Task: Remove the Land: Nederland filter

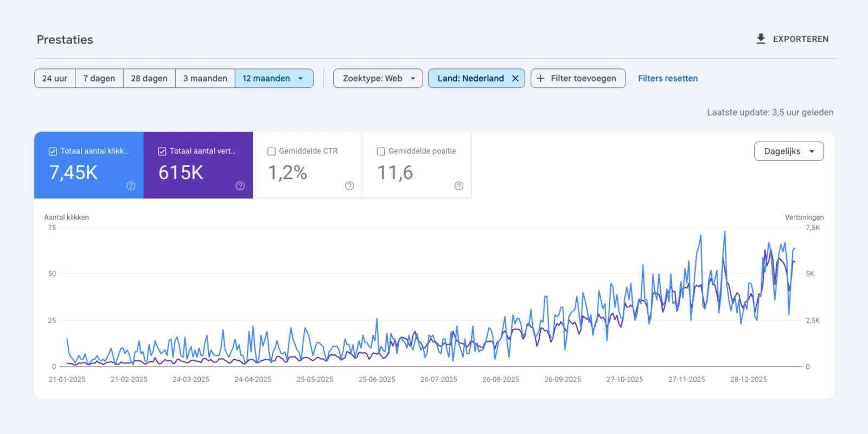Action: [515, 79]
